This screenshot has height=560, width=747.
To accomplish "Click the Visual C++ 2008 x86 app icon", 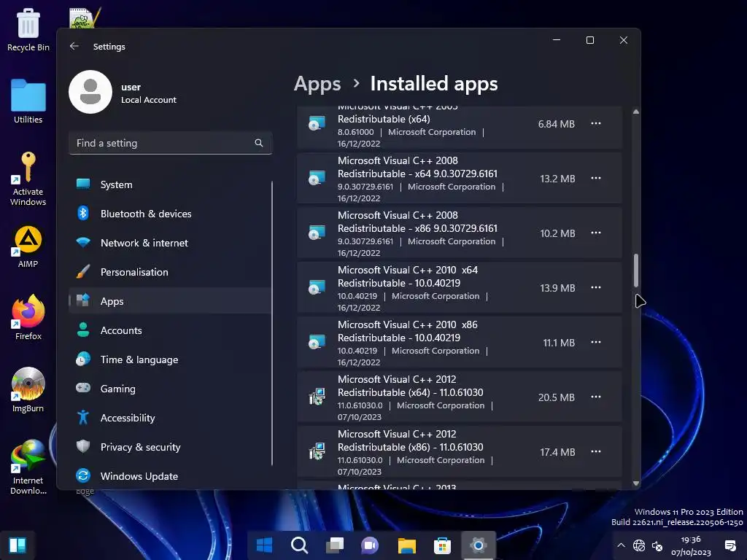I will pos(317,233).
